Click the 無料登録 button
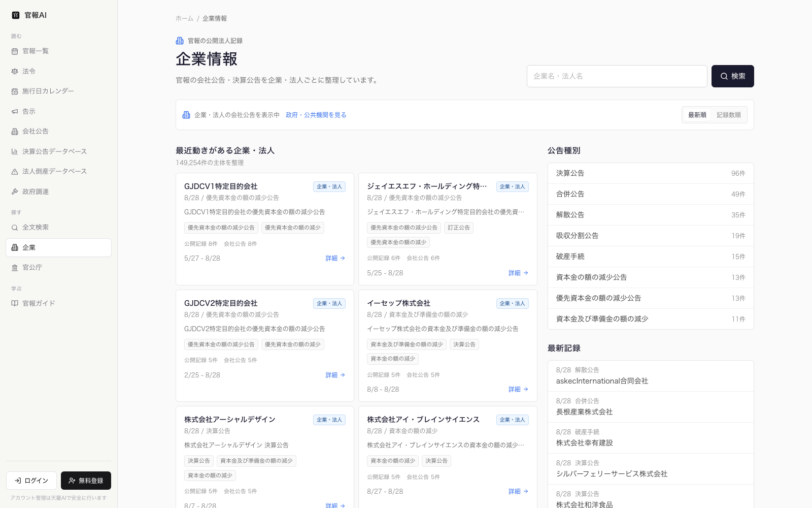This screenshot has height=508, width=812. (x=86, y=481)
